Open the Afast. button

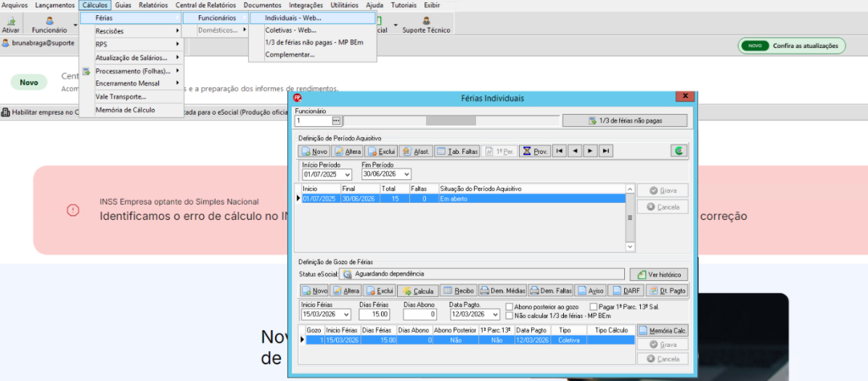coord(414,151)
